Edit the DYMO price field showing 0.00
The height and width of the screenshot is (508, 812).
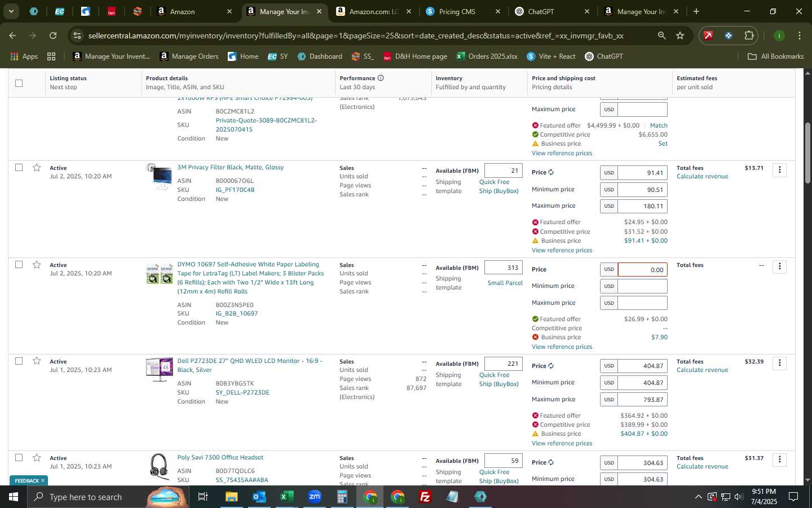642,270
